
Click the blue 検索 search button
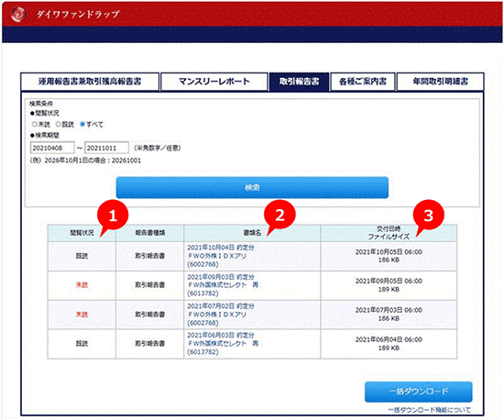pos(252,187)
